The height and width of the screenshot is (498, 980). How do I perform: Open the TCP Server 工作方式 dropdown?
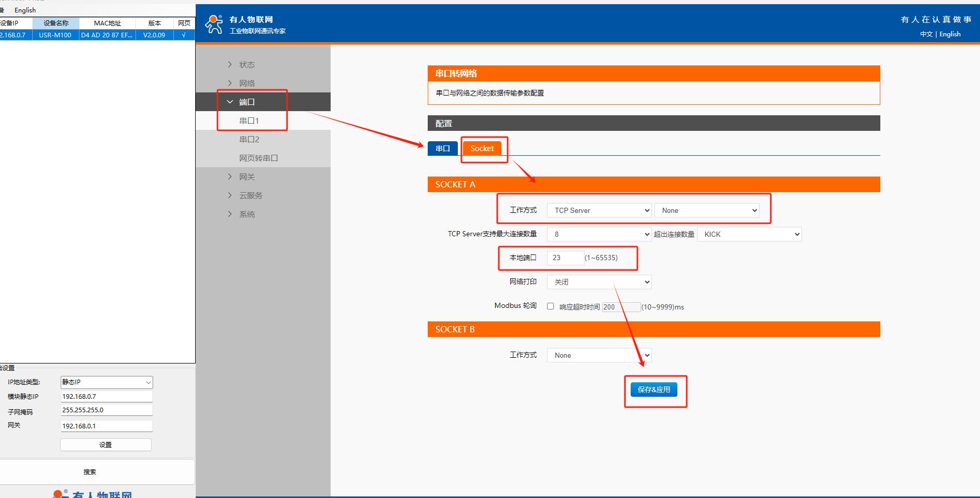click(x=599, y=210)
